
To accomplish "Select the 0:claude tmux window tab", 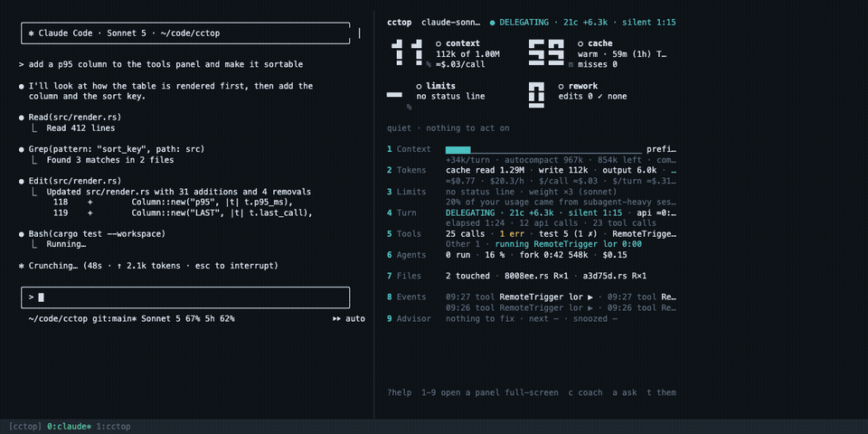I will 70,426.
